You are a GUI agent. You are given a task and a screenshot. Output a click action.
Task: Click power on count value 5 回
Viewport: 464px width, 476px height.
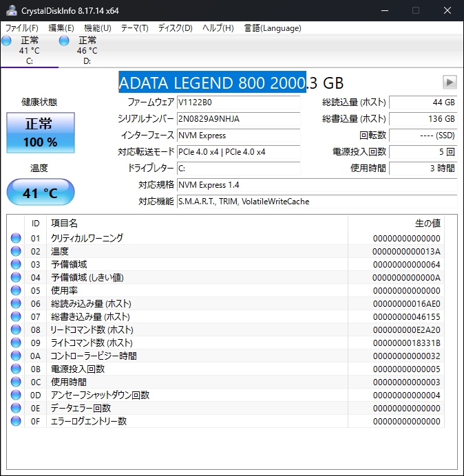pos(423,152)
